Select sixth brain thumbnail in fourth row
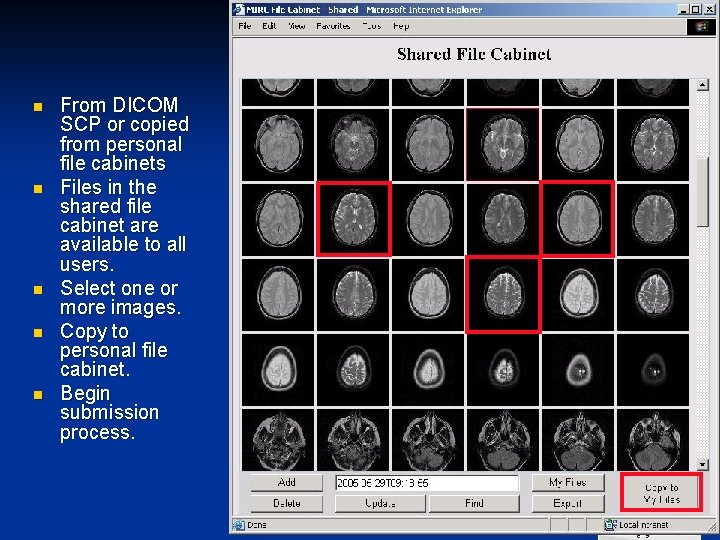Screen dimensions: 720x540 653,295
